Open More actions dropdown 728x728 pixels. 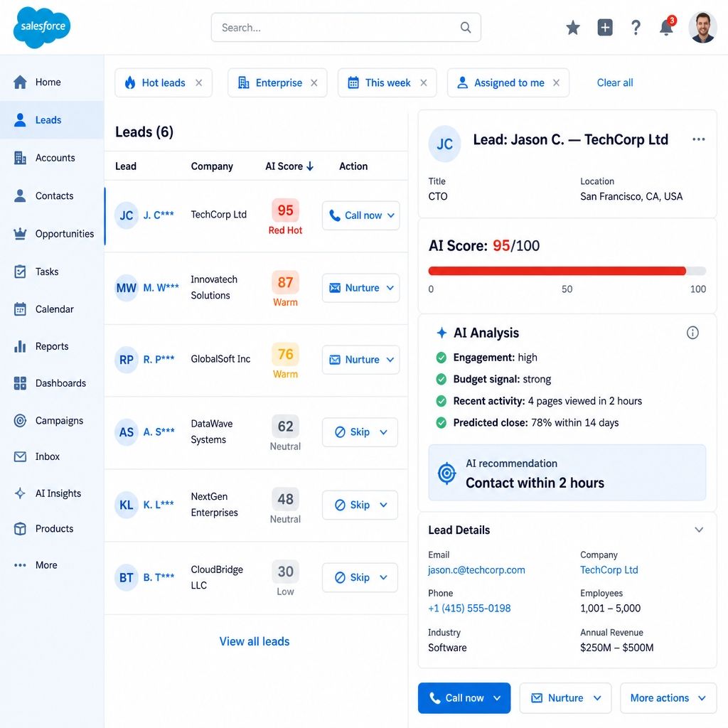tap(668, 698)
